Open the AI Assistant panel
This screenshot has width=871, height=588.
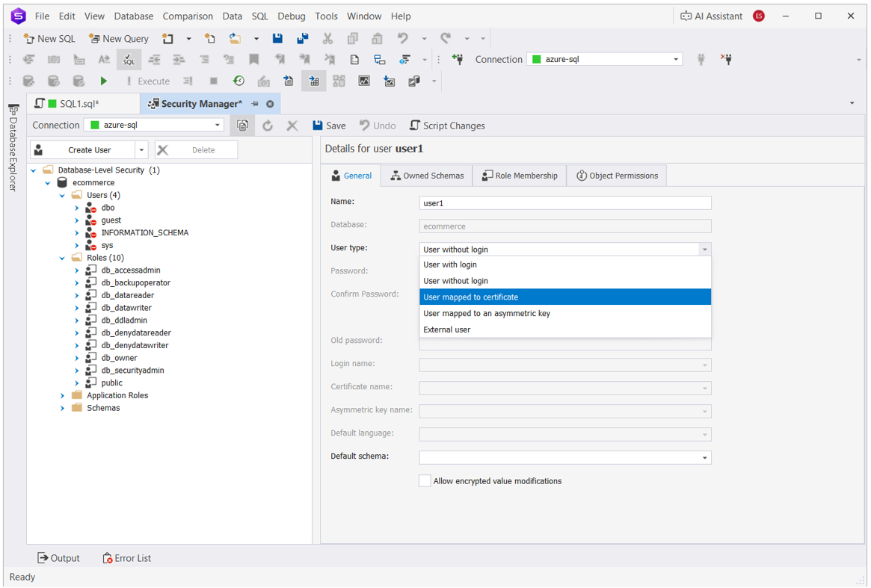[x=712, y=16]
